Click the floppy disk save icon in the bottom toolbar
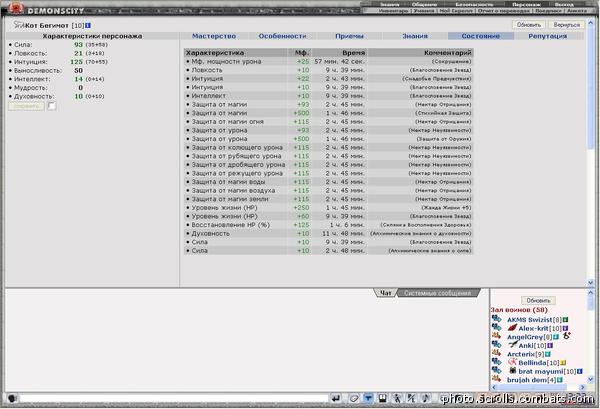This screenshot has height=409, width=600. [382, 398]
